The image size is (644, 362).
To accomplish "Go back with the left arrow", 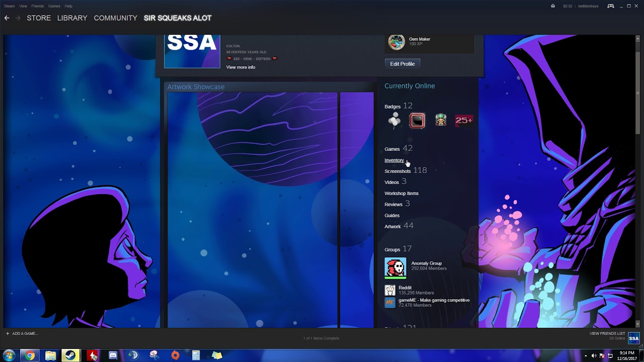I will [x=7, y=18].
